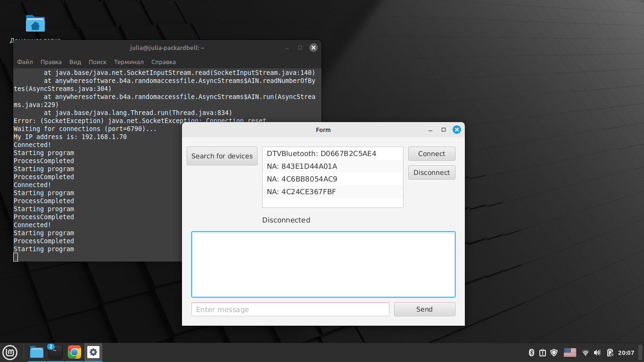Click the show desktop strip in the panel corner
The height and width of the screenshot is (362, 644).
[641, 353]
